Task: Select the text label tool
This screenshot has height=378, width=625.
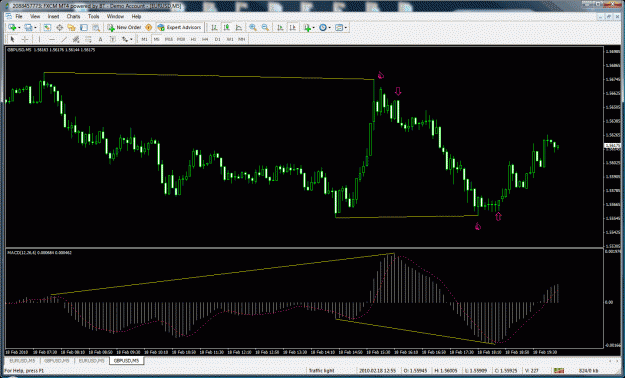Action: click(113, 39)
